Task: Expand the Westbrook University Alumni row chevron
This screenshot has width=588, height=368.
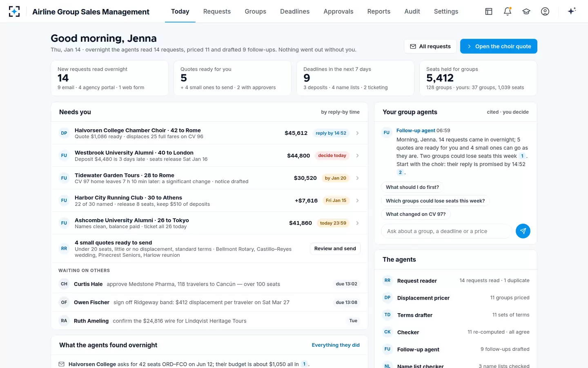Action: click(357, 155)
